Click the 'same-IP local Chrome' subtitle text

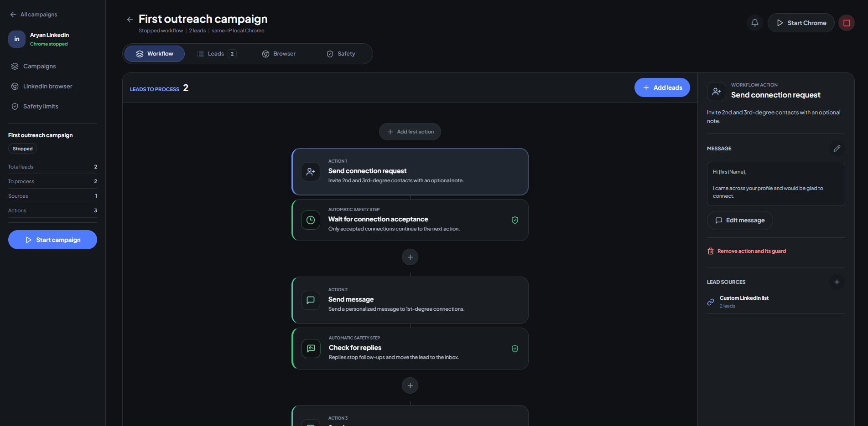[238, 31]
